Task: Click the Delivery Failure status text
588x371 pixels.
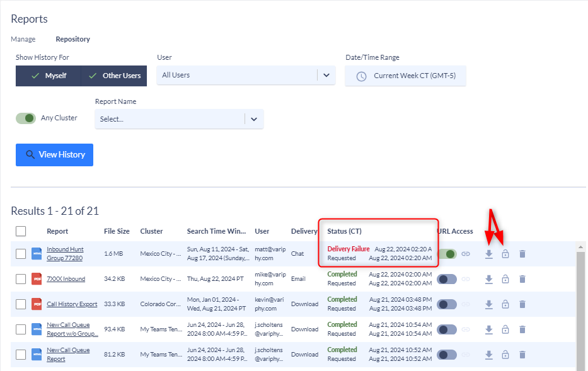Action: 349,249
